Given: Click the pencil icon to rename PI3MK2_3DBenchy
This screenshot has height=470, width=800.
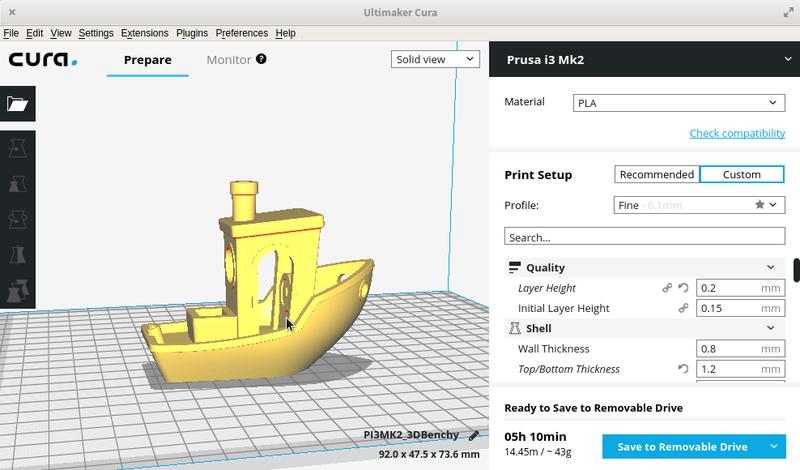Looking at the screenshot, I should click(x=474, y=435).
